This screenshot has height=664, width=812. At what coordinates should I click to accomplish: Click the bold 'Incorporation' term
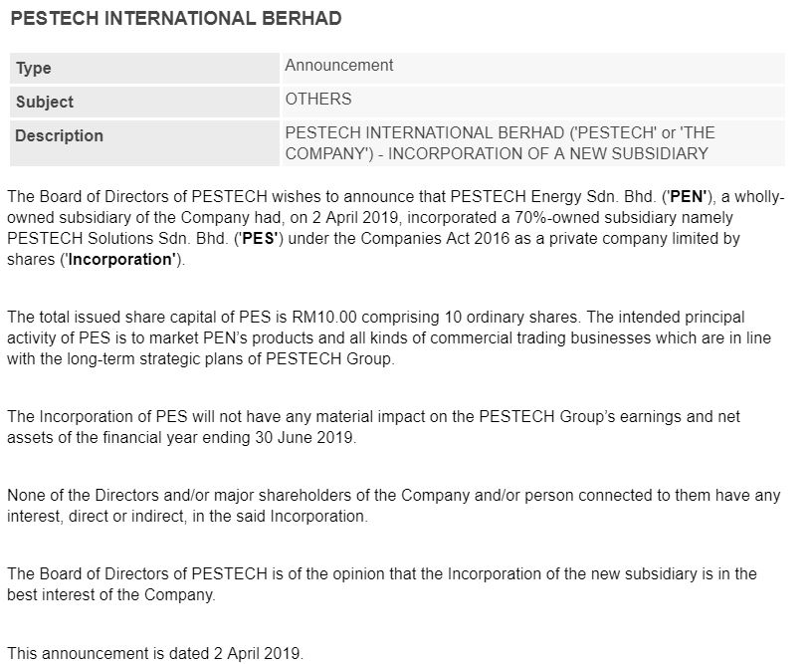(x=122, y=259)
